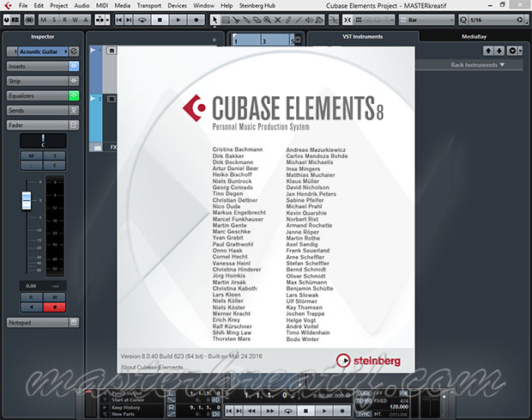
Task: Toggle Equalizers bypass green button
Action: (x=74, y=95)
